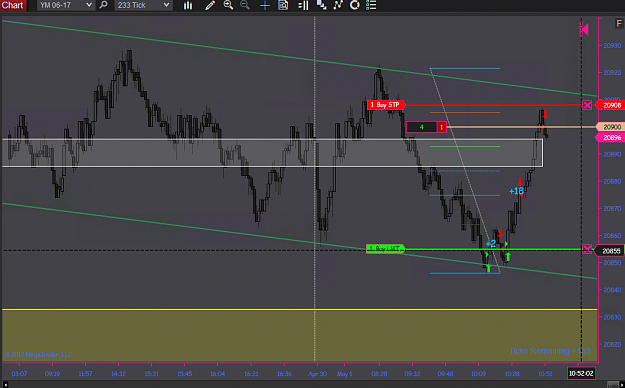The height and width of the screenshot is (388, 625).
Task: Click the 20870 price axis label
Action: [612, 208]
